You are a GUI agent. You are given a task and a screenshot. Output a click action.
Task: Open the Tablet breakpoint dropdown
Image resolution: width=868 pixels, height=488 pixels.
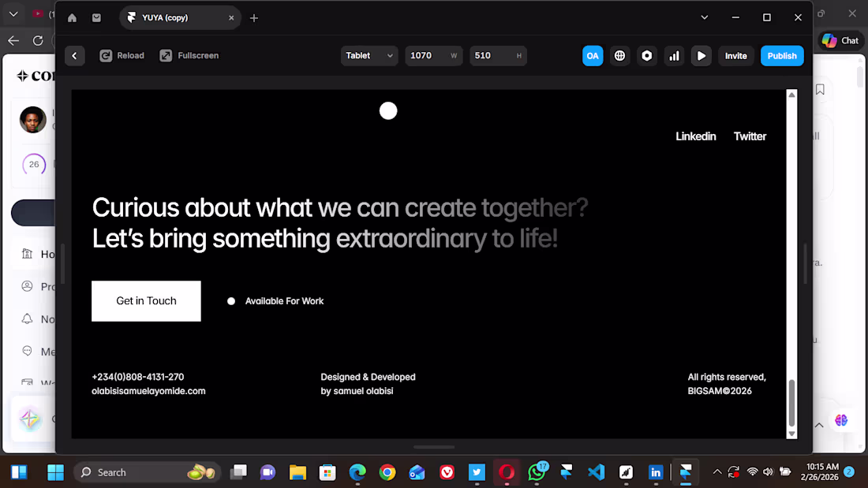tap(369, 55)
